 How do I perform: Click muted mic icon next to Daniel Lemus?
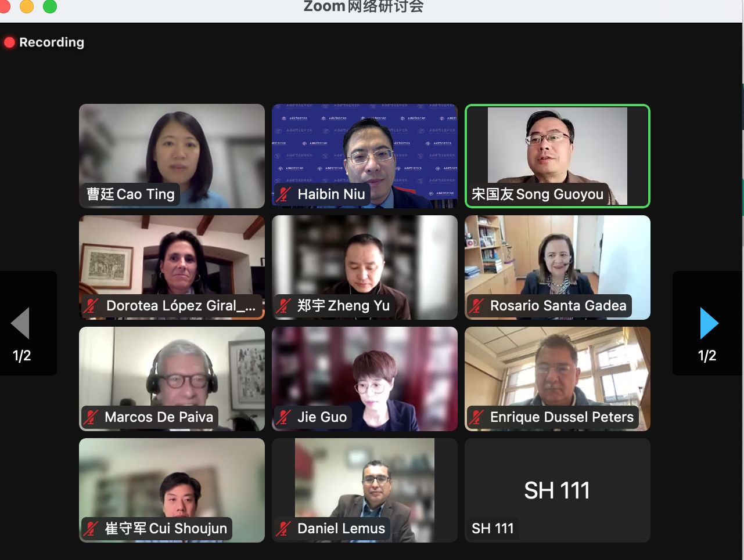point(283,529)
